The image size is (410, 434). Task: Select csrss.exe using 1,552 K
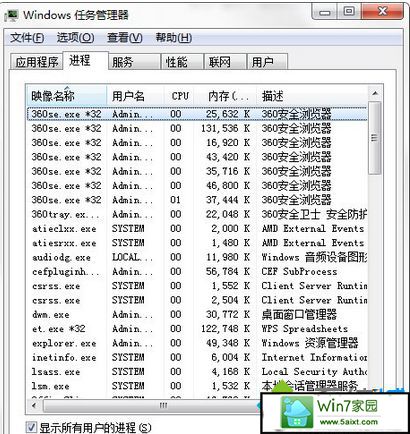click(197, 286)
